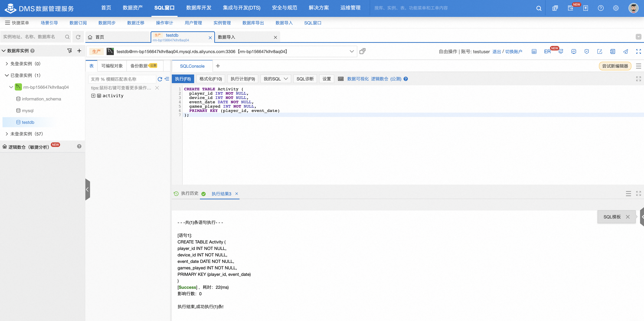Open the settings gear in header

coord(616,8)
